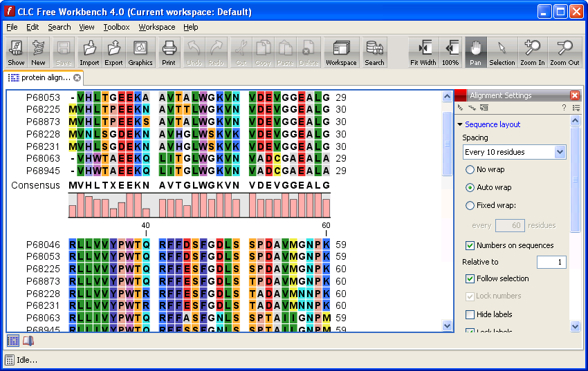Open the Spacing dropdown
The height and width of the screenshot is (371, 588).
coord(514,152)
